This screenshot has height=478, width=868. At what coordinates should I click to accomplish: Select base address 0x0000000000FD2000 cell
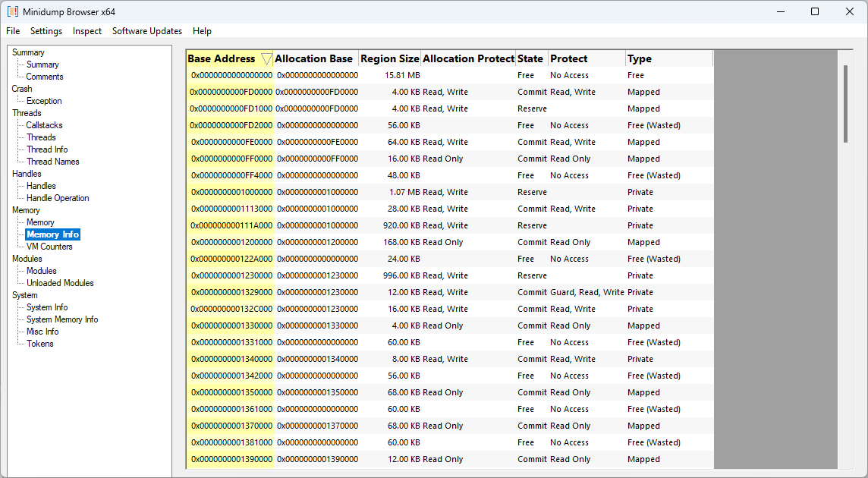tap(231, 125)
